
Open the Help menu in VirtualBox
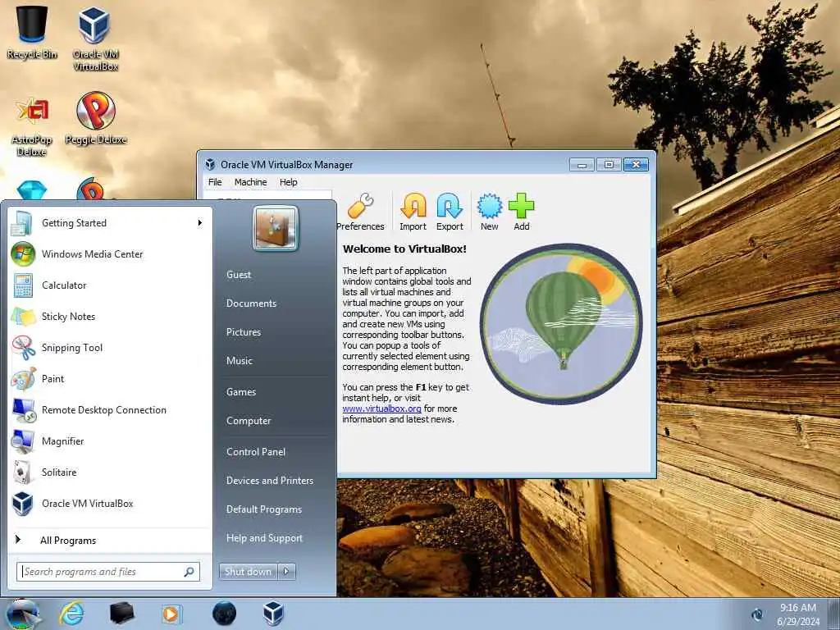coord(288,182)
